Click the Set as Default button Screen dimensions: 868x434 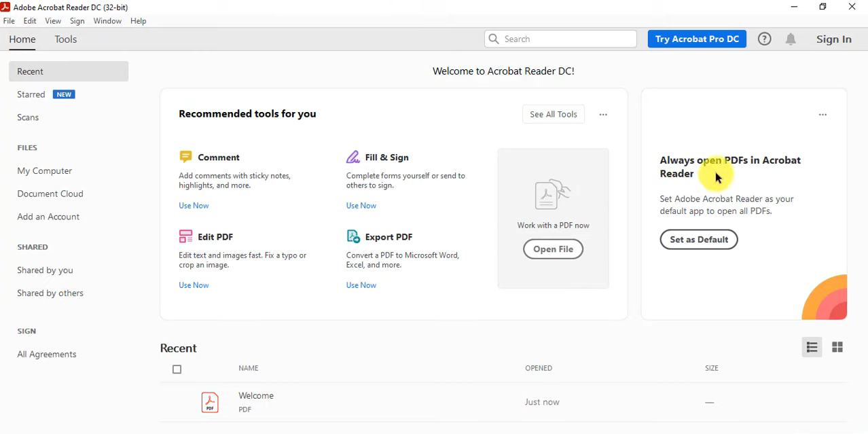[x=698, y=240]
